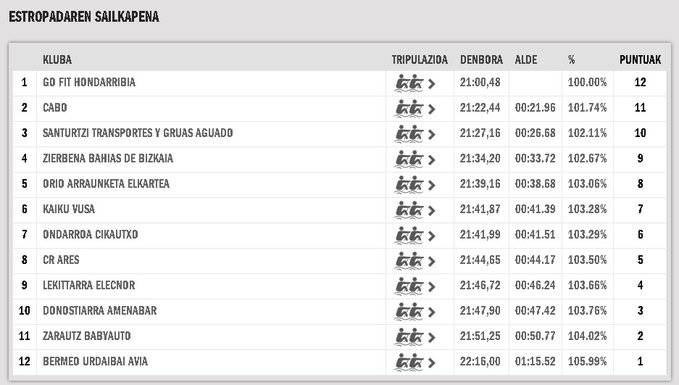Click the TRIPULAZIOA column header
This screenshot has width=679, height=385.
click(x=420, y=59)
